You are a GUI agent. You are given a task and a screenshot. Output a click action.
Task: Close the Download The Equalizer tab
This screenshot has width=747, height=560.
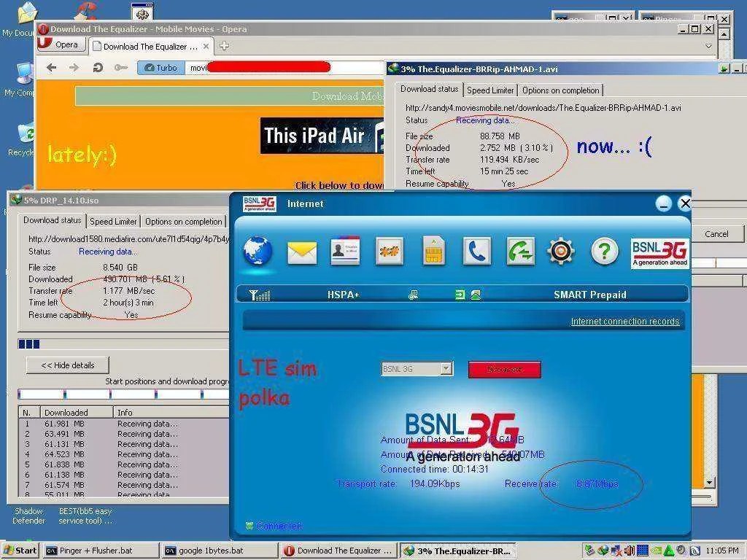point(206,46)
